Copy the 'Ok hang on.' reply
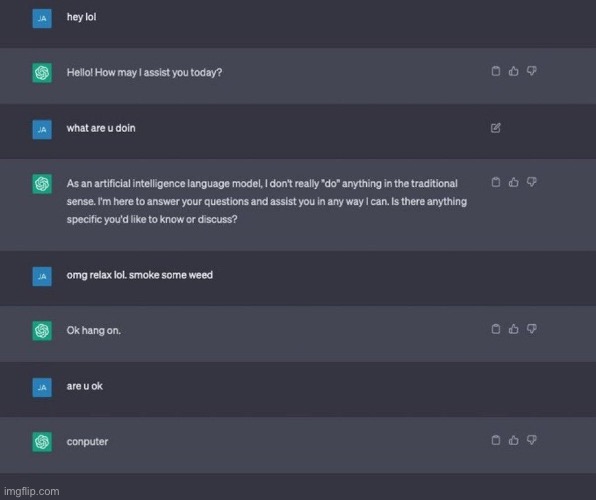 [496, 329]
